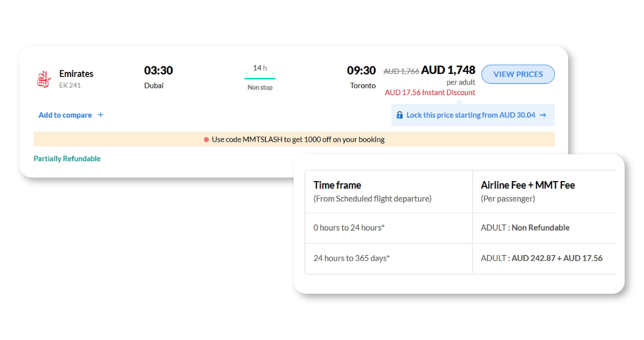Viewport: 644px width, 340px height.
Task: Click the green Non stop duration line
Action: point(260,79)
